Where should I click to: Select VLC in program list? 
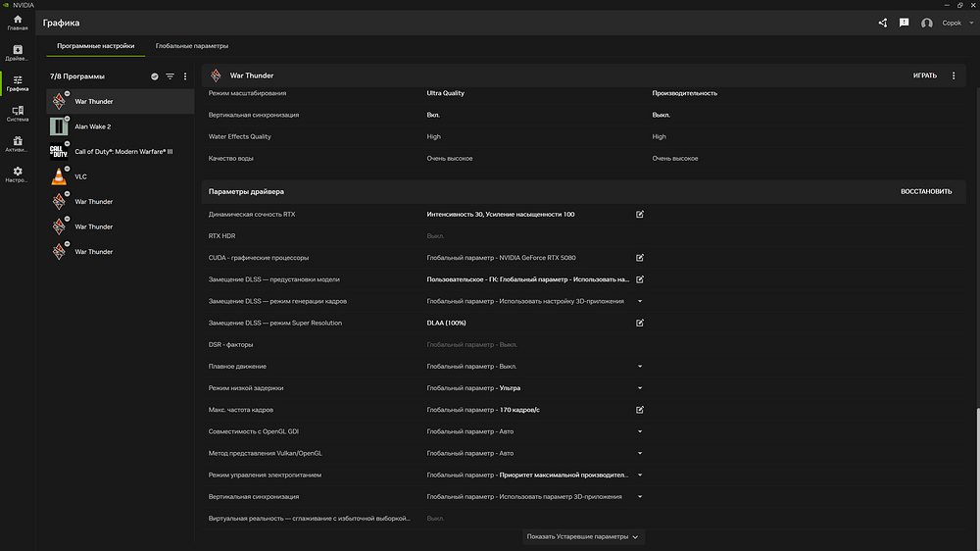pyautogui.click(x=120, y=176)
